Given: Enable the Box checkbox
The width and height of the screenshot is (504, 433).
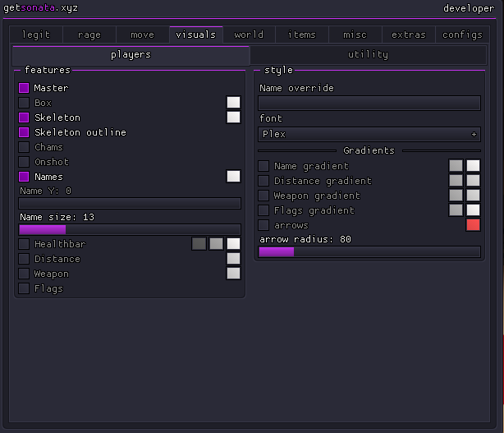Looking at the screenshot, I should tap(24, 103).
